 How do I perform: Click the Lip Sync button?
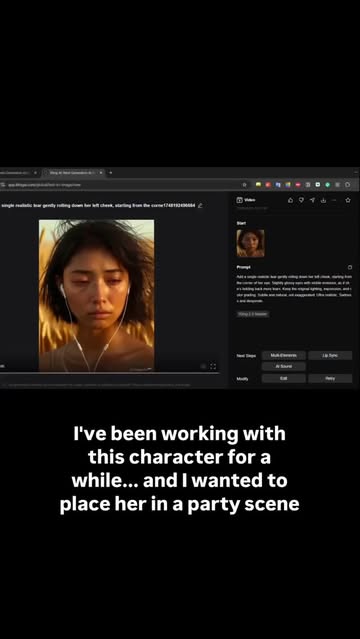tap(330, 355)
